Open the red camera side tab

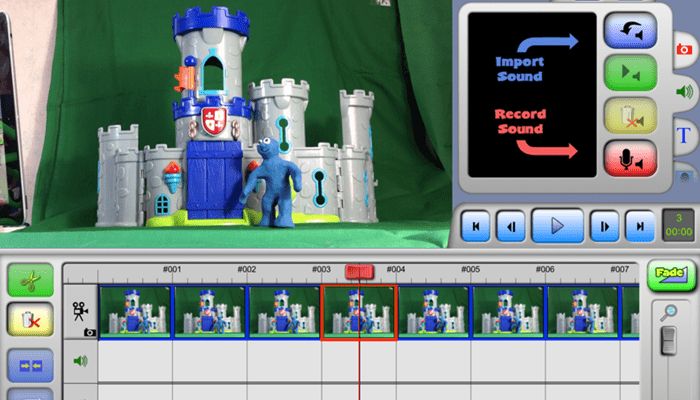[684, 49]
